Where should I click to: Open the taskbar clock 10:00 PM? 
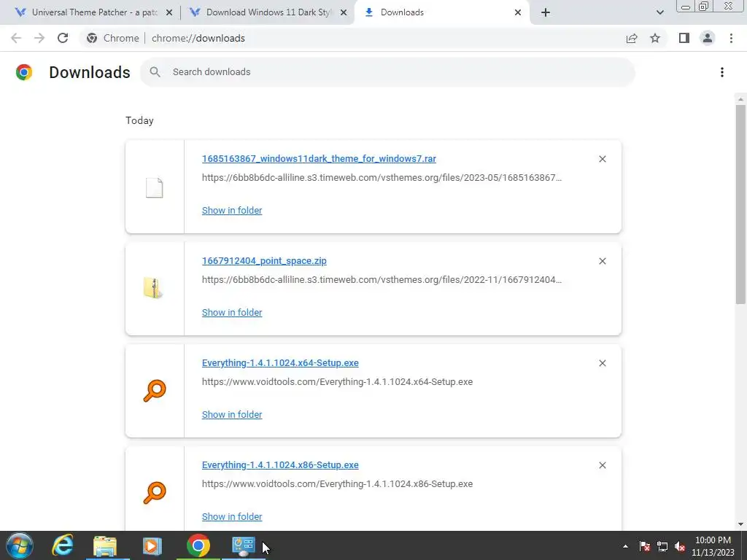click(x=713, y=546)
